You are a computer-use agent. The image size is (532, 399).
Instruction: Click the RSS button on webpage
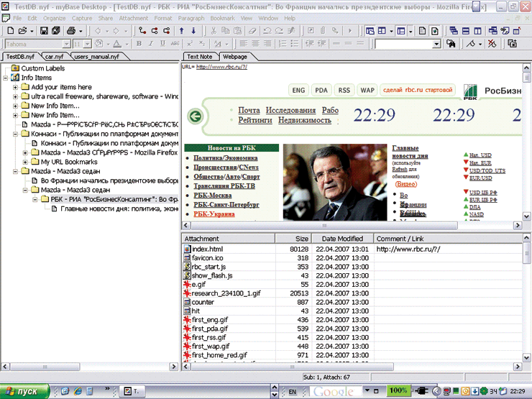click(x=344, y=91)
